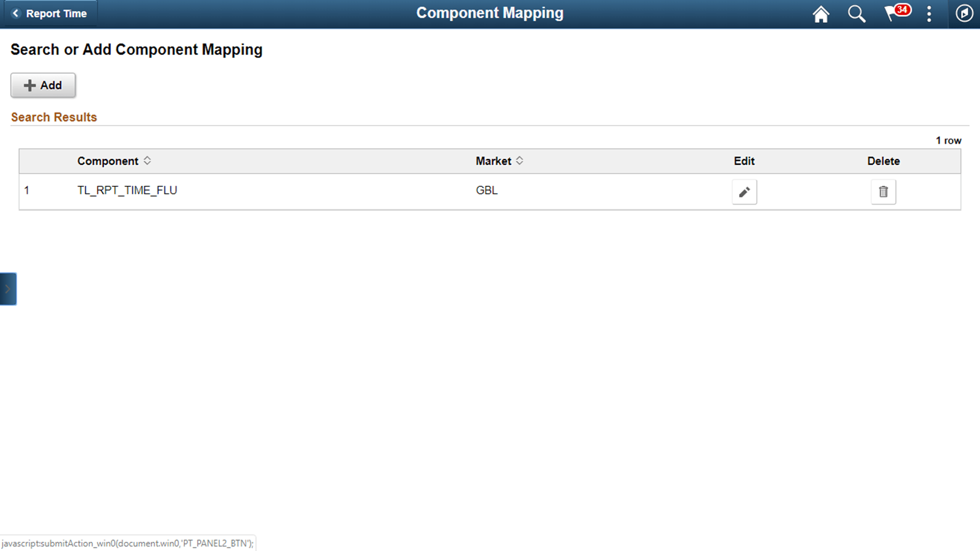Open the Market column sort dropdown arrows
The height and width of the screenshot is (551, 980).
click(x=520, y=161)
